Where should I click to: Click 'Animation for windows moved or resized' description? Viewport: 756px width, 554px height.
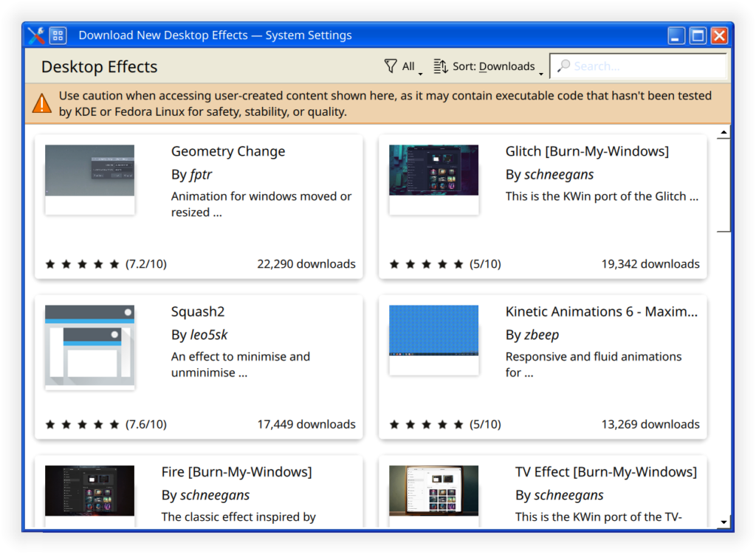(261, 204)
